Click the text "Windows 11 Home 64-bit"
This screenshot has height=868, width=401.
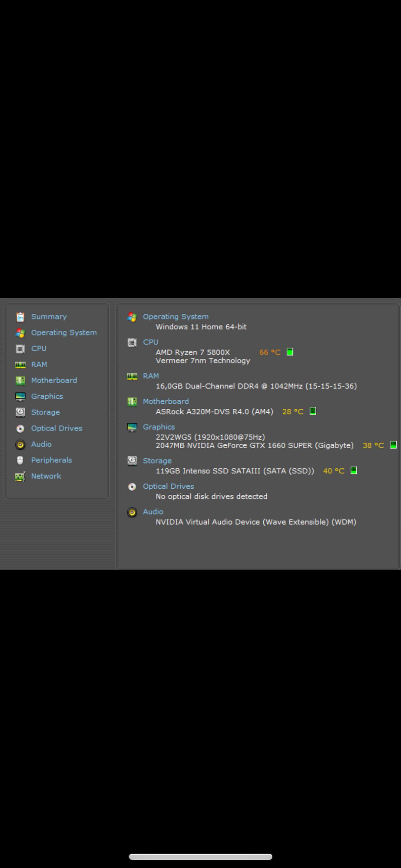pos(201,327)
